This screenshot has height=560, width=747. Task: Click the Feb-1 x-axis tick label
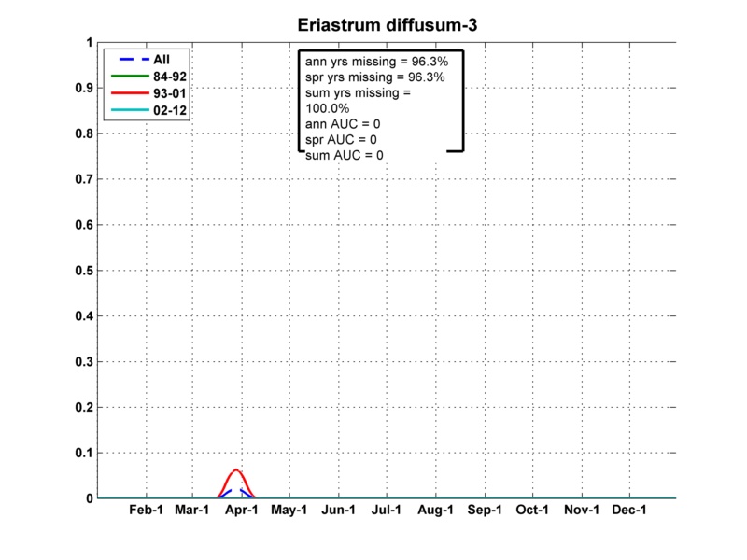click(x=144, y=511)
